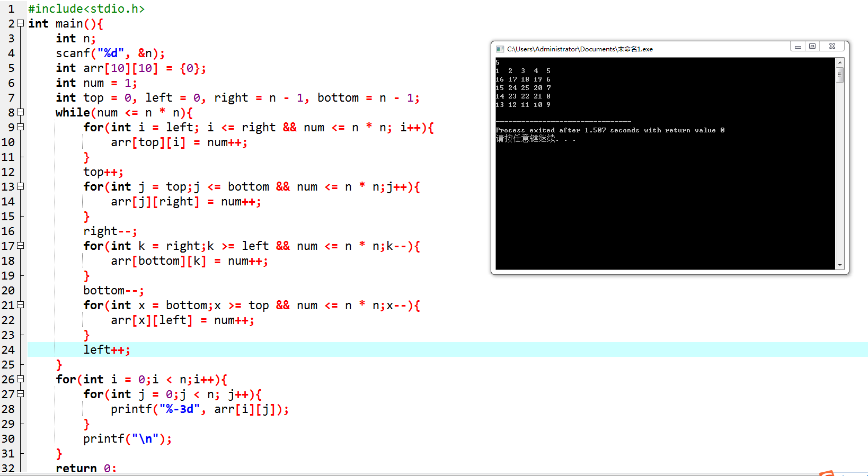Click the console output row '14 23 22 21 8'
868x476 pixels.
point(523,96)
